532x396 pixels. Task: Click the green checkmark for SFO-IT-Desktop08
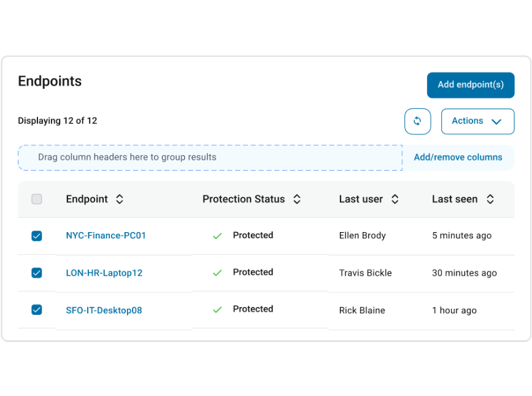click(x=217, y=310)
